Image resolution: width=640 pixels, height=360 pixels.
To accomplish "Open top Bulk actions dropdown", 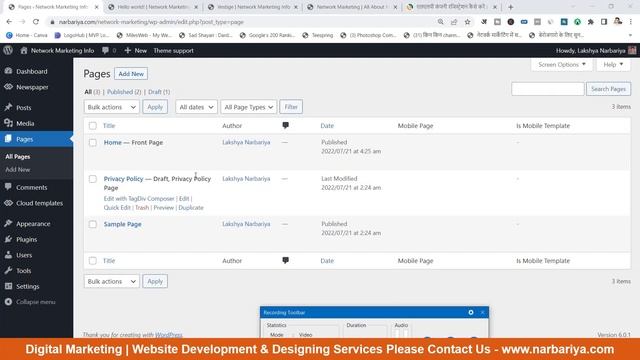I will [x=111, y=107].
